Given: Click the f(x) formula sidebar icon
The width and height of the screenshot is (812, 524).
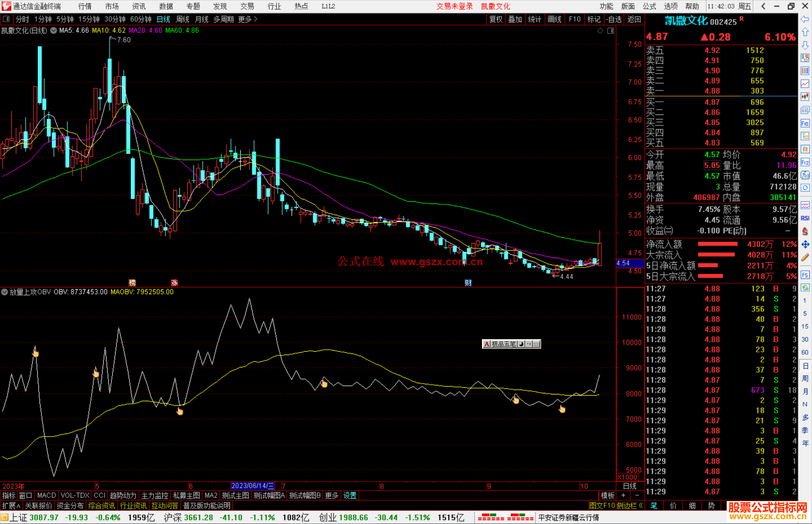Looking at the screenshot, I should click(805, 175).
